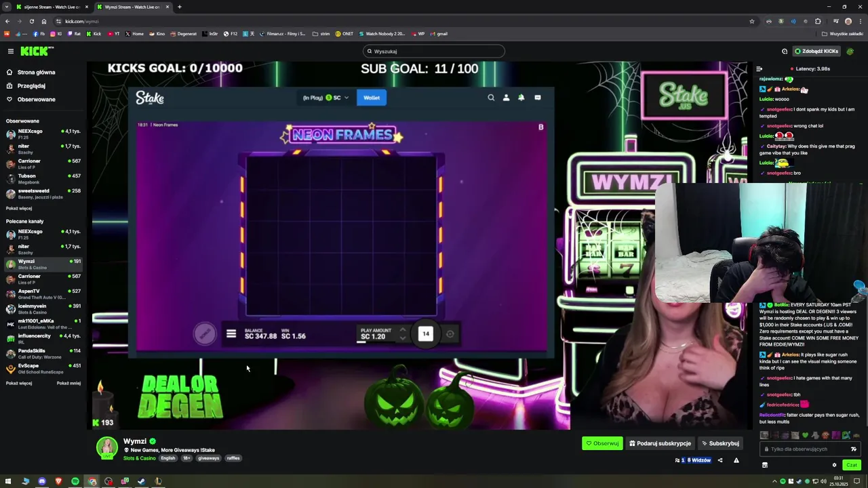This screenshot has width=868, height=488.
Task: Click the Obserwuj follow button
Action: 602,443
